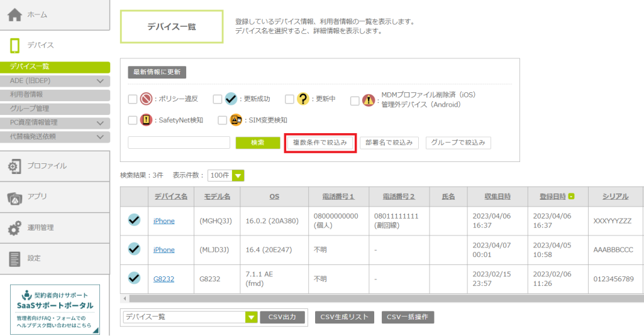This screenshot has height=336, width=644.
Task: Click the Profile gear icon in sidebar
Action: pyautogui.click(x=14, y=166)
